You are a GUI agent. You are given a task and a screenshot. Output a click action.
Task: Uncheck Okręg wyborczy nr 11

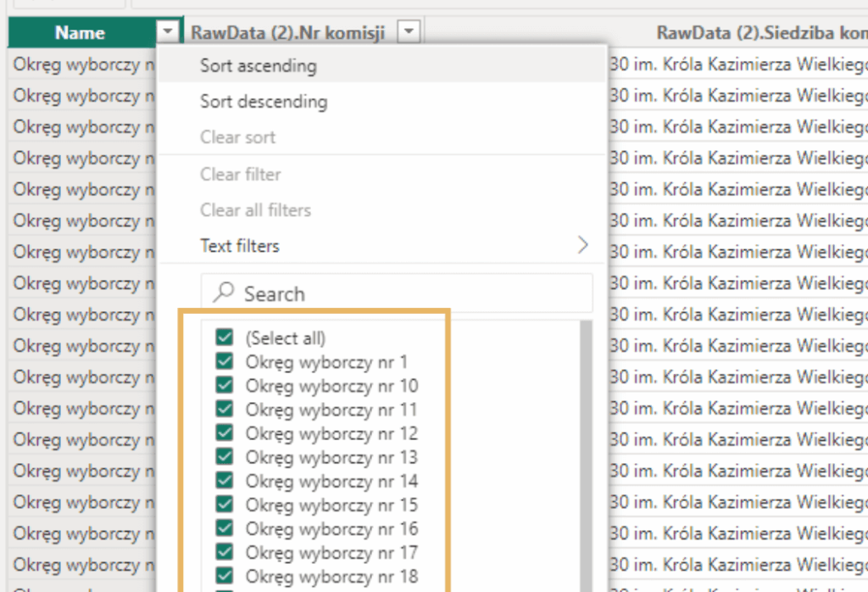pyautogui.click(x=225, y=410)
